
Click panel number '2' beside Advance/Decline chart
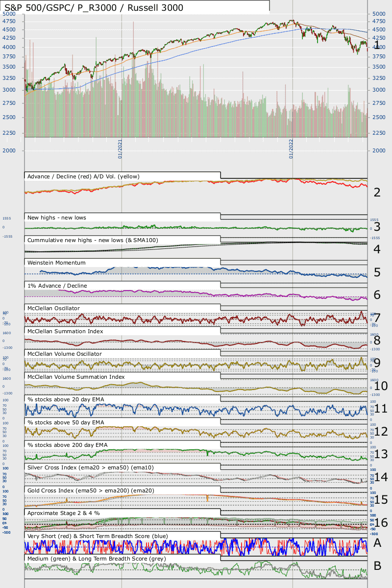coord(377,192)
